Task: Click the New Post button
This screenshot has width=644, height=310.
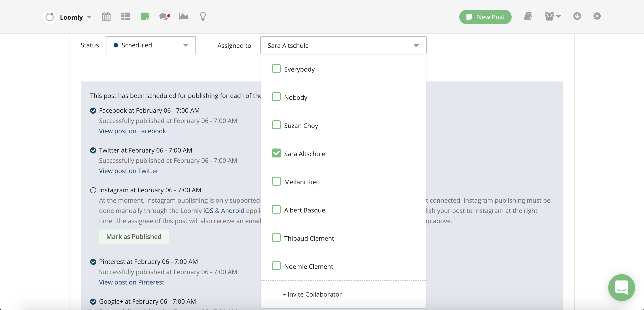Action: click(x=485, y=17)
